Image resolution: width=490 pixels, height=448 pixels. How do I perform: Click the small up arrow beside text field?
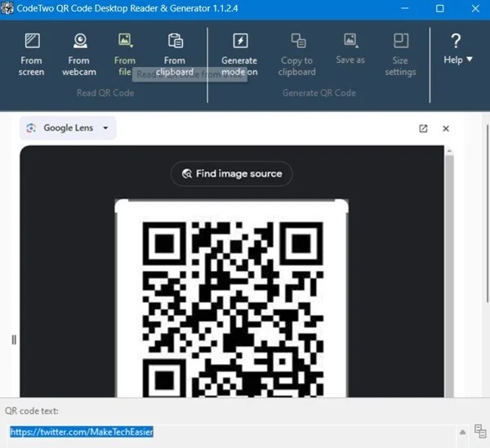point(463,432)
